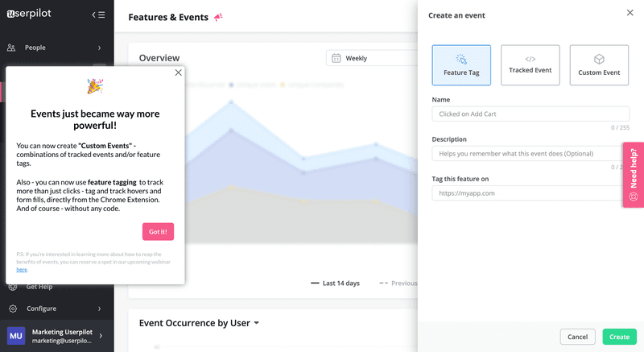Click the Custom Event cube icon
The image size is (644, 352).
click(599, 59)
